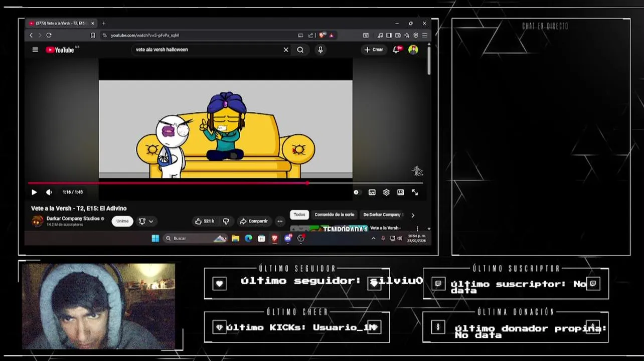Select the Todos filter chip

coord(299,215)
